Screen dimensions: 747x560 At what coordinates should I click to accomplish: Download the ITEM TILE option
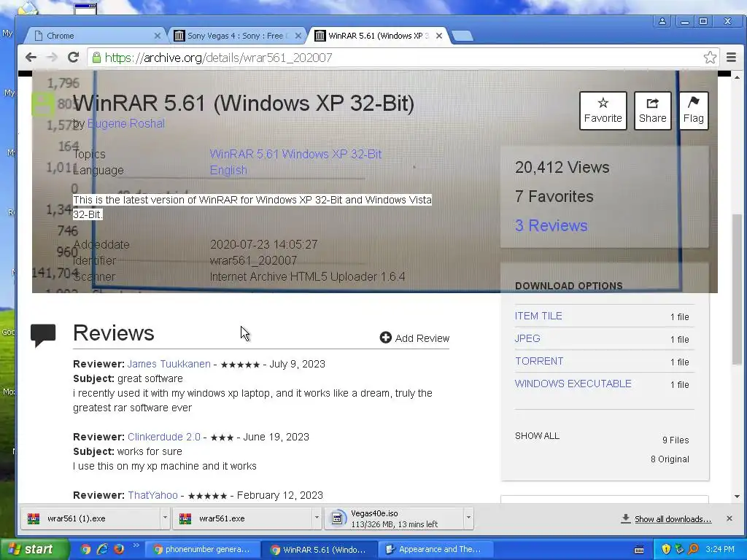tap(538, 316)
